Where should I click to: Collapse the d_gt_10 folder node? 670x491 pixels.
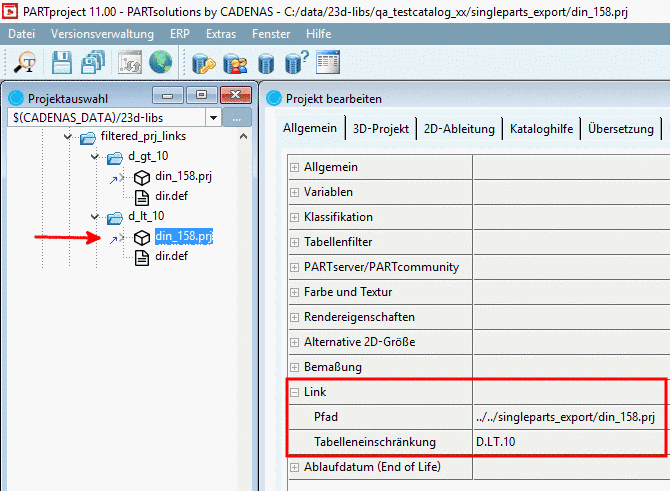click(95, 157)
